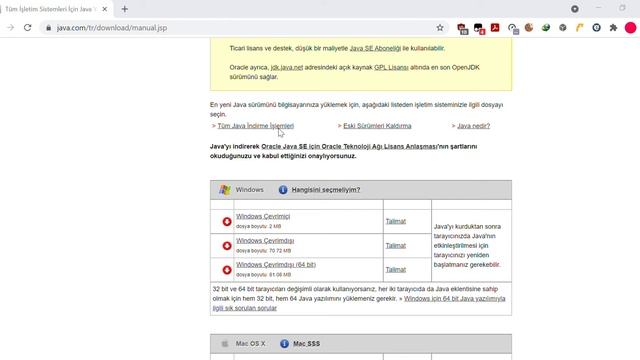Download Windows Çevrimiçi installer link
The height and width of the screenshot is (360, 640).
pos(263,216)
